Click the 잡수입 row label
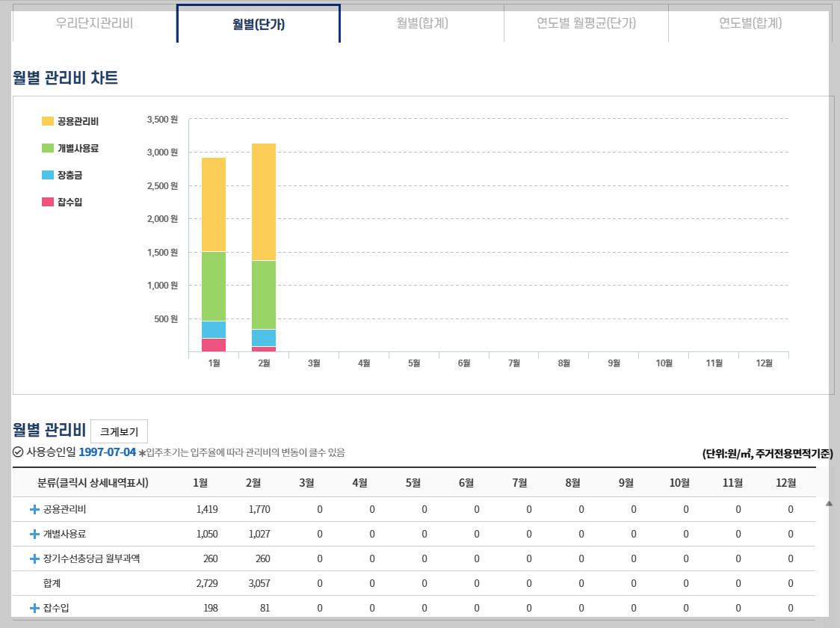 (x=56, y=608)
